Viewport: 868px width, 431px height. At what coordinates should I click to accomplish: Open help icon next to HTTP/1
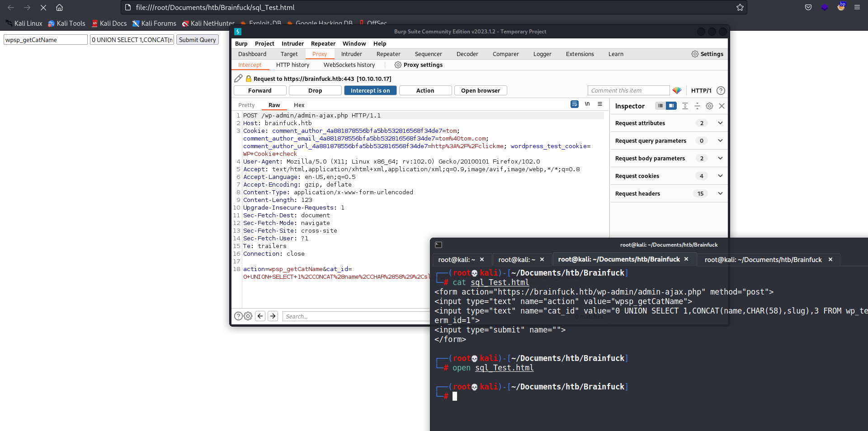point(721,90)
